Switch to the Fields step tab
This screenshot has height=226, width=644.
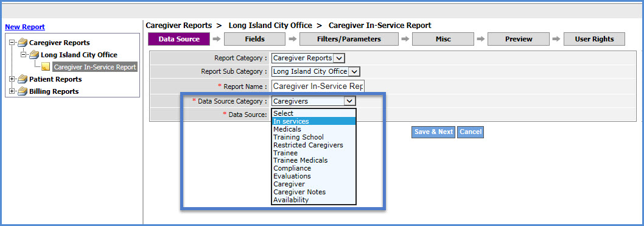[x=254, y=39]
